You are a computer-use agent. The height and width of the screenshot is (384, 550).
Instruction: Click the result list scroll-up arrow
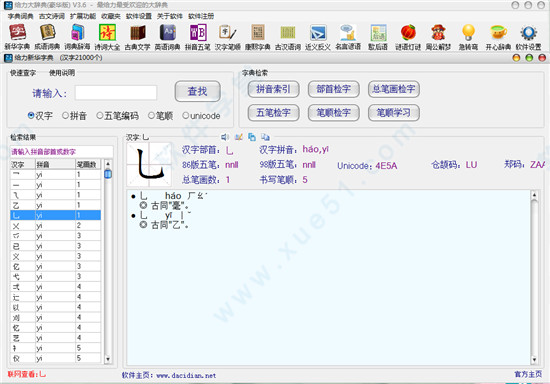pos(108,163)
